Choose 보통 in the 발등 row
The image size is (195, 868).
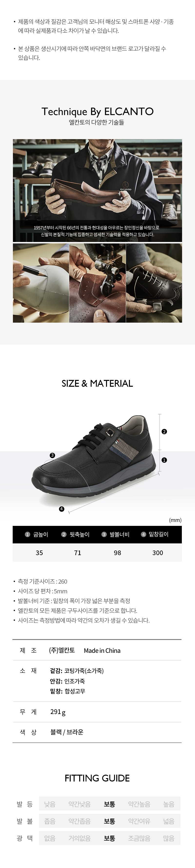point(109,804)
